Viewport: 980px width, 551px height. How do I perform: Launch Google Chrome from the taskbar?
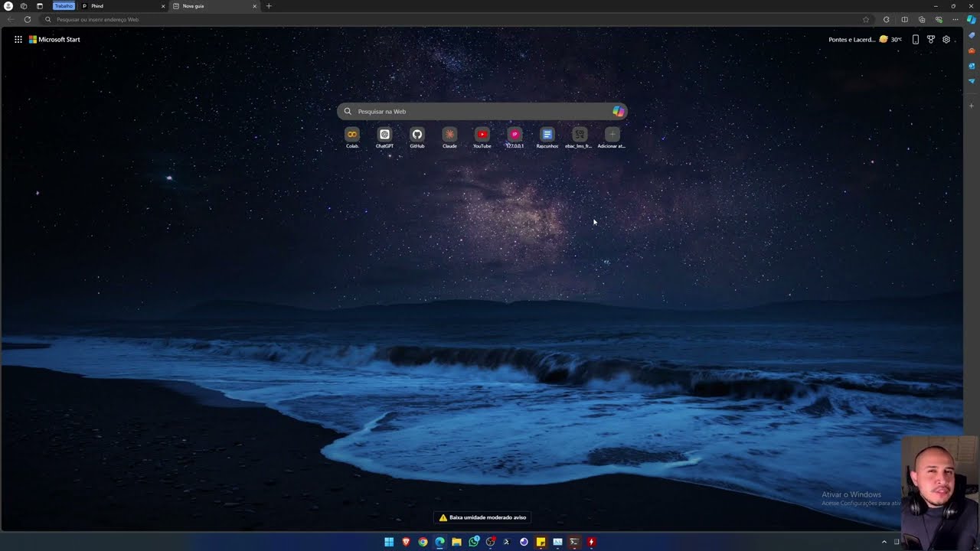coord(423,542)
